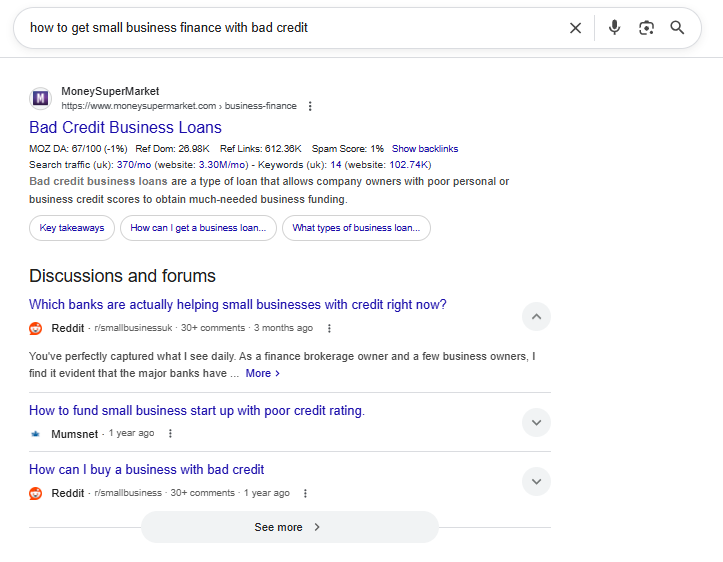Click the 'Ref Links: 612.36K' metric
The image size is (723, 562).
click(261, 148)
